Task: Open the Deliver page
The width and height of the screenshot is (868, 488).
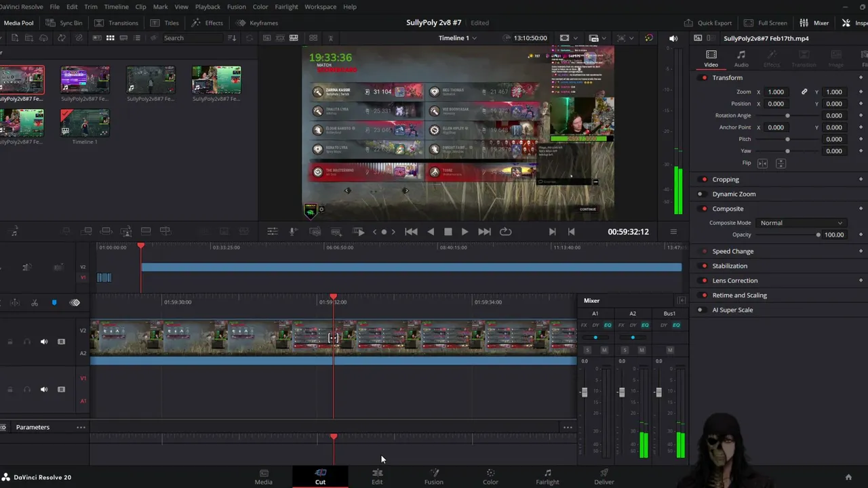Action: [604, 477]
